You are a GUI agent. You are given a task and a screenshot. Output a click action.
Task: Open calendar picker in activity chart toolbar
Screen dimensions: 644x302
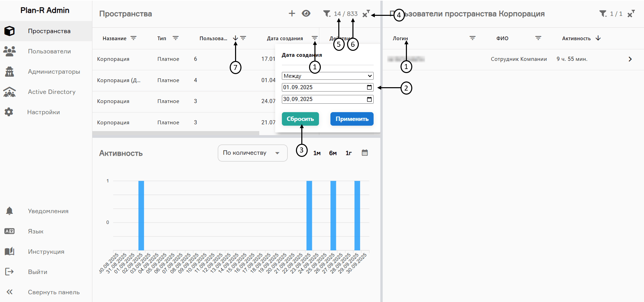pos(365,153)
